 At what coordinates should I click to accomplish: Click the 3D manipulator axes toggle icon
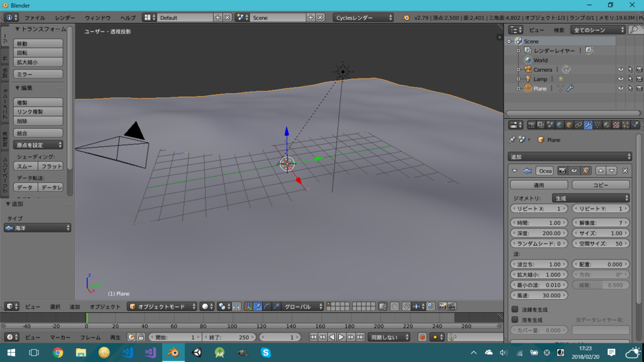click(248, 307)
